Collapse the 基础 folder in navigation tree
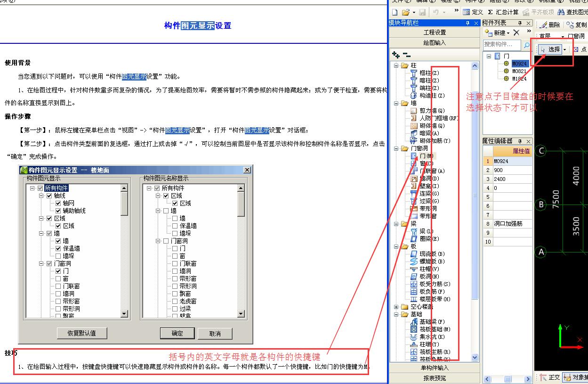588x384 pixels. click(x=396, y=314)
